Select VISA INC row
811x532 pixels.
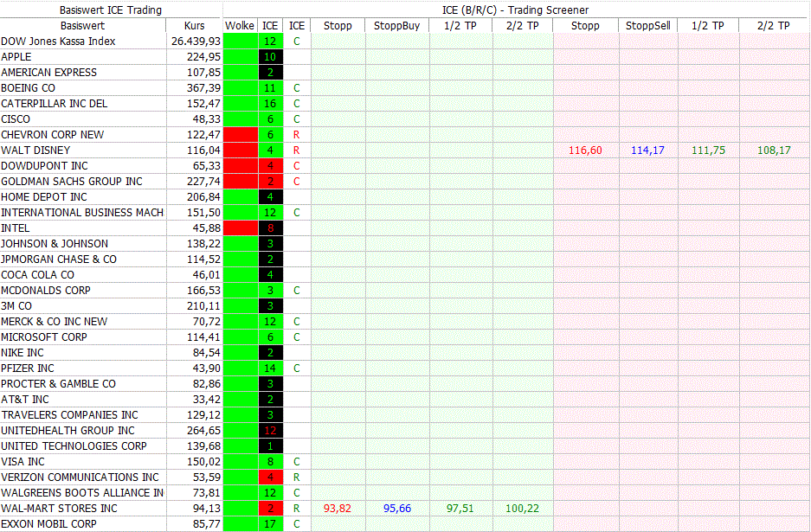tap(23, 461)
